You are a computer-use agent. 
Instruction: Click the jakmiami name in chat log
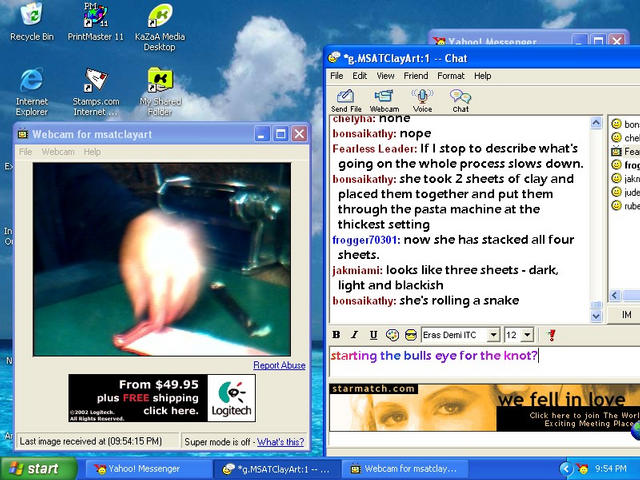(357, 270)
